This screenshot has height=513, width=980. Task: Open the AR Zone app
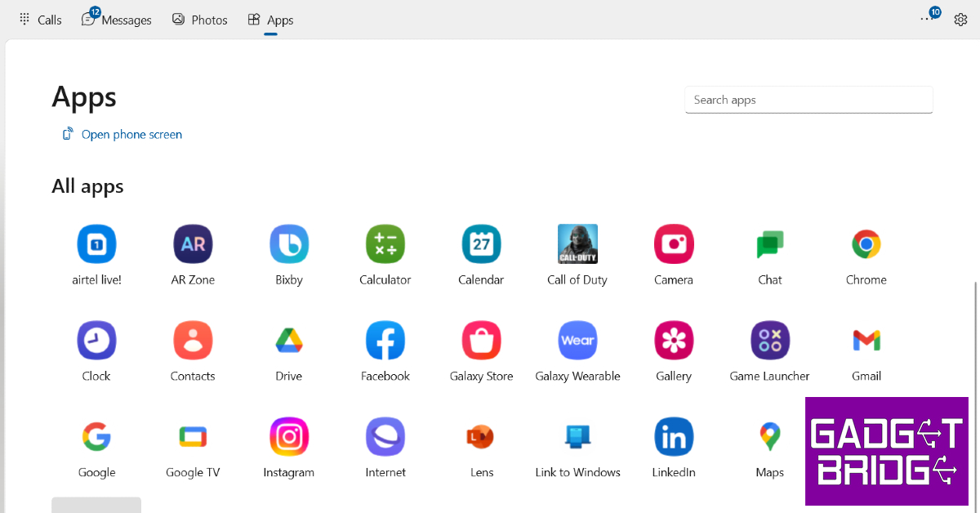(x=193, y=244)
